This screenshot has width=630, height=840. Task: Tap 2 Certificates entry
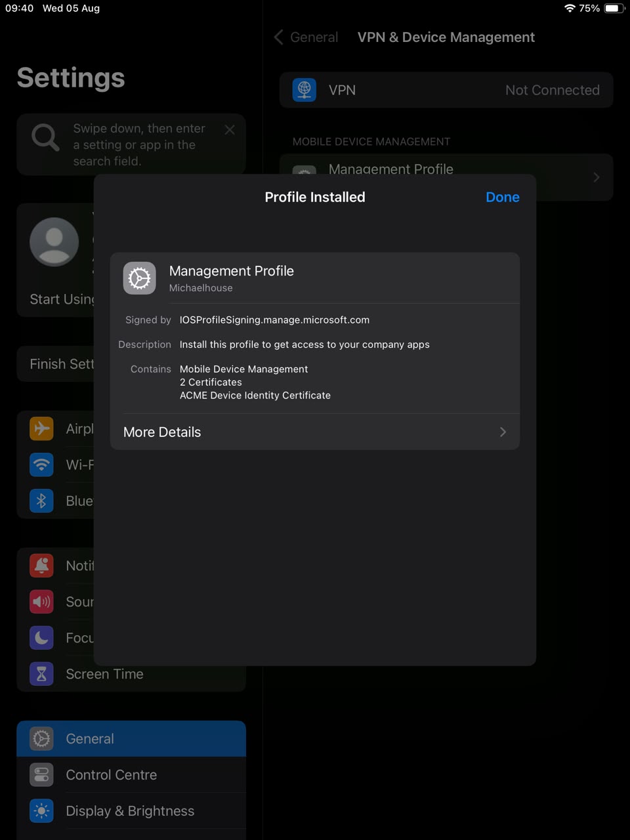click(x=211, y=382)
